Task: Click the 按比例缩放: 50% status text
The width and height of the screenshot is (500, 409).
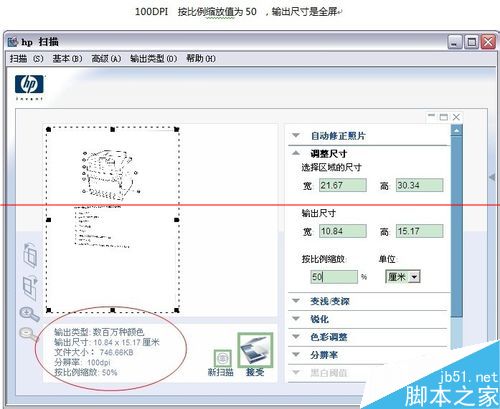Action: (86, 372)
